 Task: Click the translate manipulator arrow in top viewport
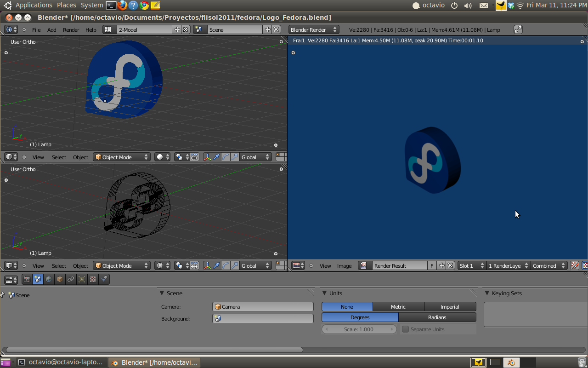(216, 157)
